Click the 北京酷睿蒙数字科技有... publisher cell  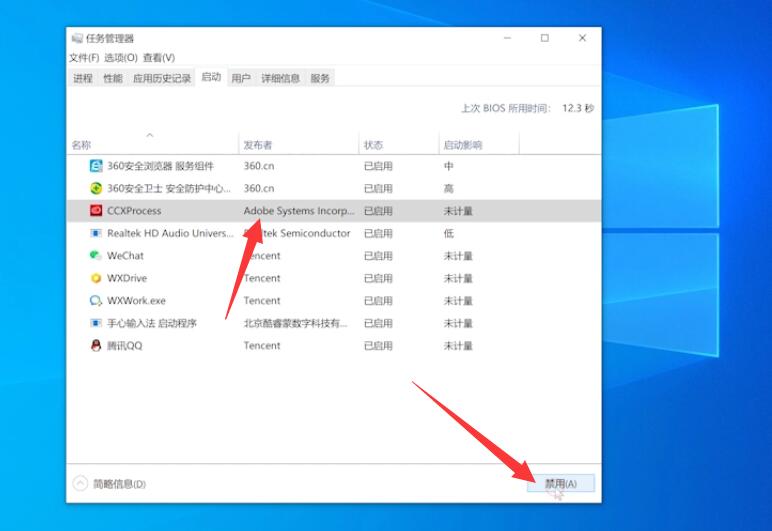pos(295,323)
